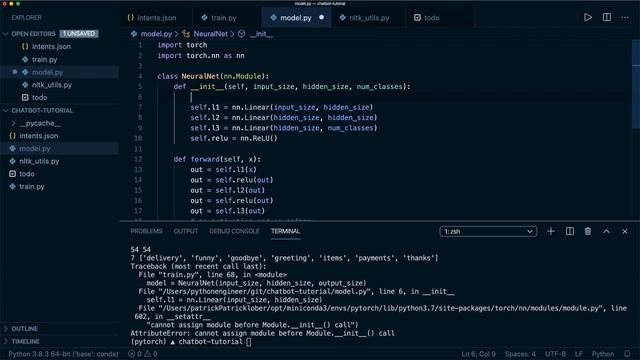Open the todo tab
The image size is (640, 360).
click(x=440, y=18)
